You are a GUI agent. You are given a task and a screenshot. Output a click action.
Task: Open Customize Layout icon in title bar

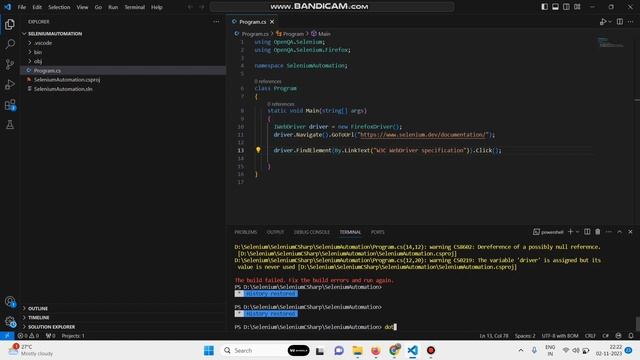point(577,7)
